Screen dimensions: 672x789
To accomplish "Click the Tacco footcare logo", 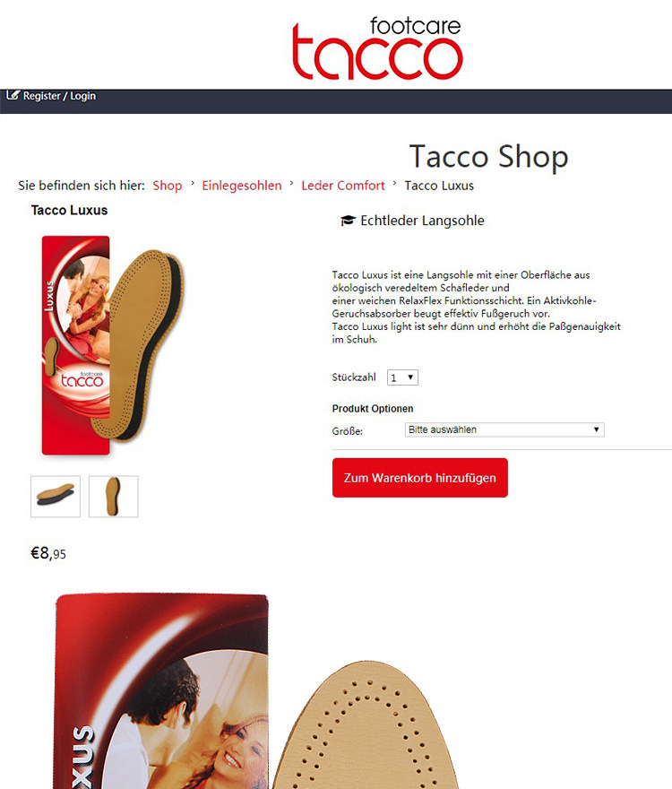I will (x=377, y=48).
